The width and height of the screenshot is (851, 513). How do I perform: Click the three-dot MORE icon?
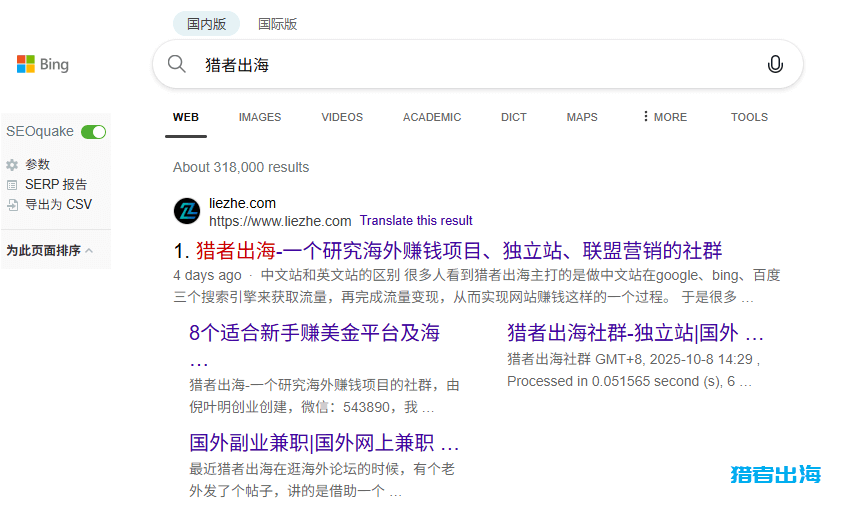tap(646, 117)
